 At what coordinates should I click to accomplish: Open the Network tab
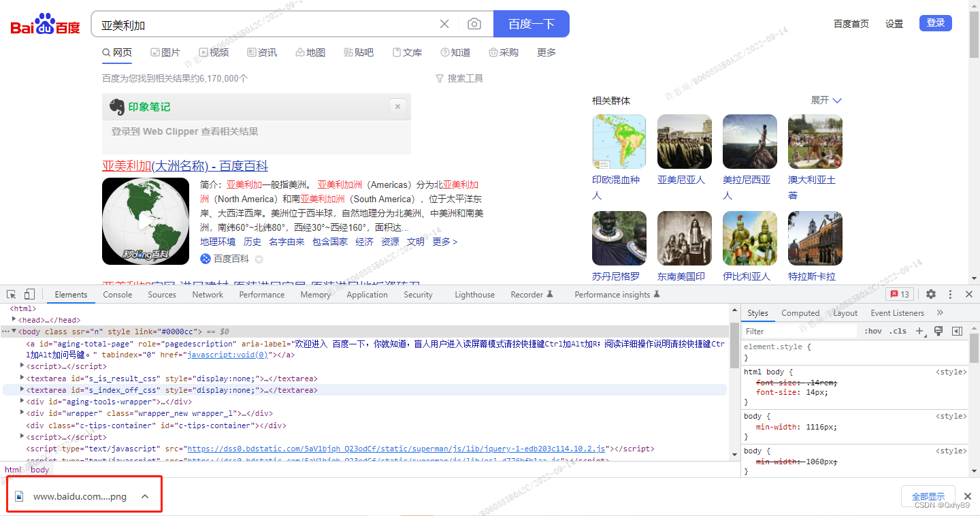pyautogui.click(x=208, y=295)
